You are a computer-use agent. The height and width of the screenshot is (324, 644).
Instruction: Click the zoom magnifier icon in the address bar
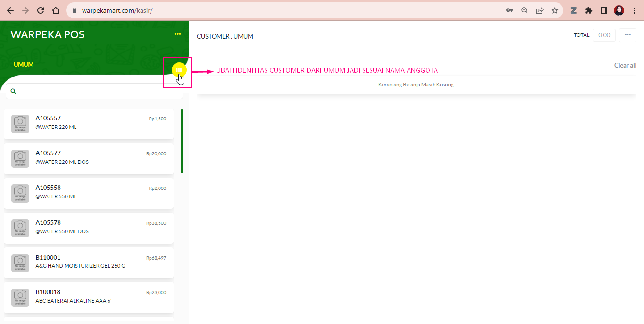coord(525,10)
